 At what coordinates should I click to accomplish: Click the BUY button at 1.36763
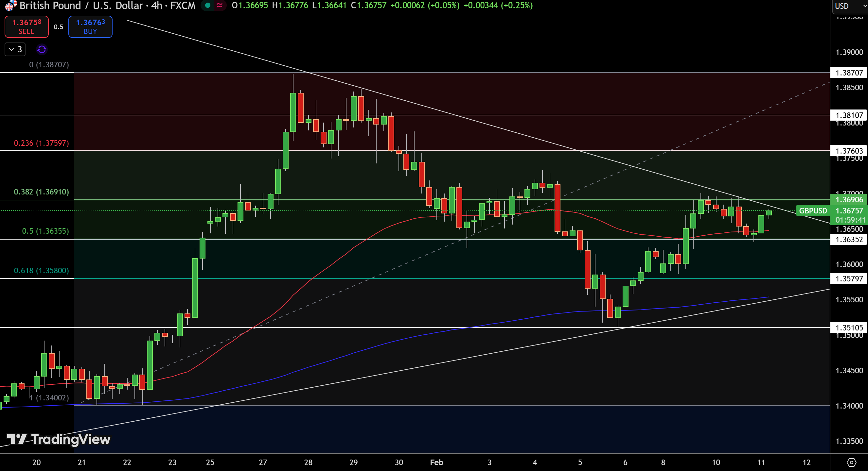90,26
